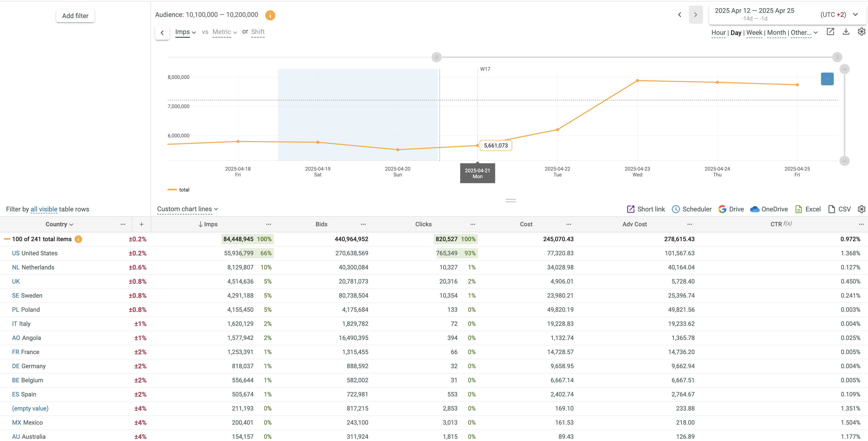Click the all visible rows link
The image size is (868, 441).
coord(44,209)
